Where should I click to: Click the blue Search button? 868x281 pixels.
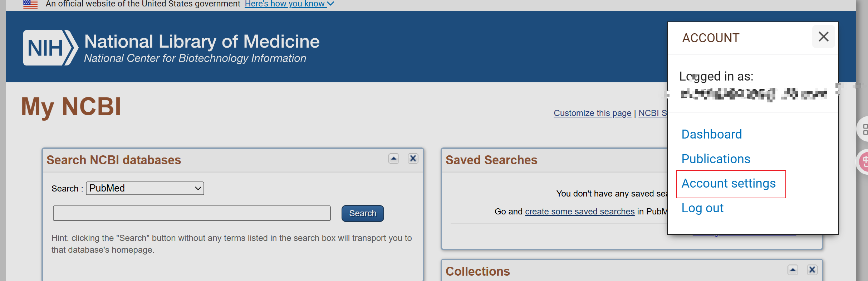tap(363, 213)
